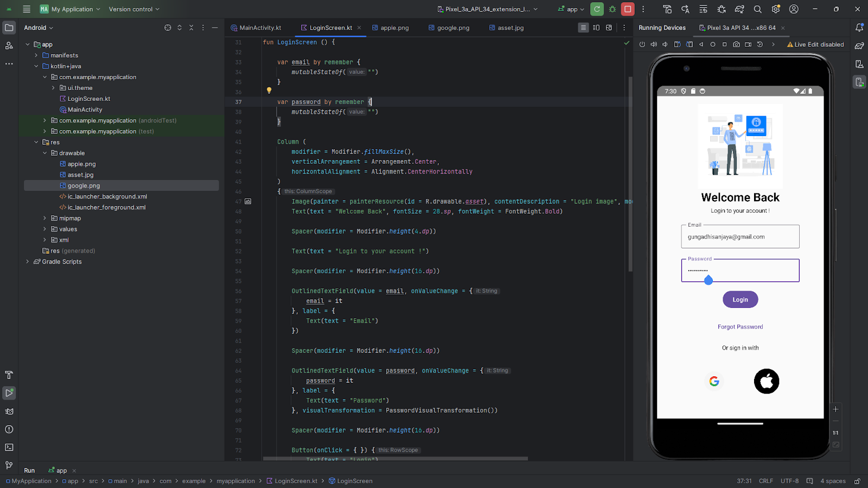Click editor vertical scrollbar
This screenshot has height=488, width=868.
(x=630, y=174)
